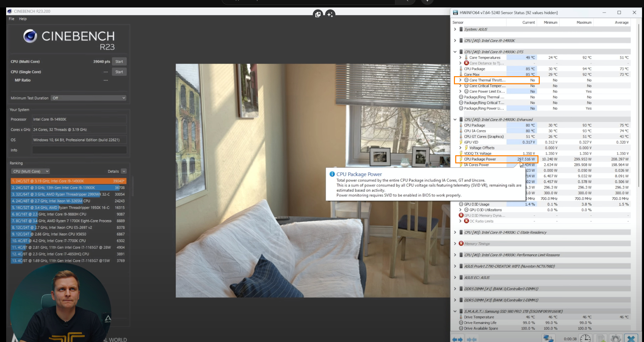The width and height of the screenshot is (644, 342).
Task: Maximize the HWiNFO64 Sensor Status window
Action: tap(619, 13)
